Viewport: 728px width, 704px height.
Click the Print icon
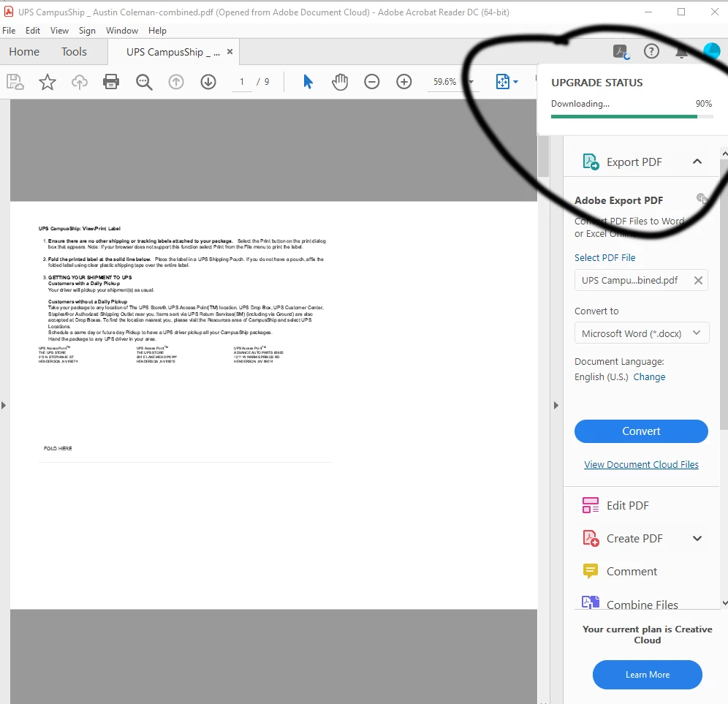111,82
